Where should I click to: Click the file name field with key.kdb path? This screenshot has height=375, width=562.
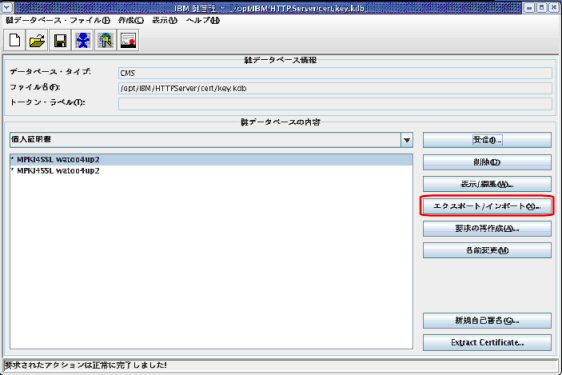tap(335, 88)
